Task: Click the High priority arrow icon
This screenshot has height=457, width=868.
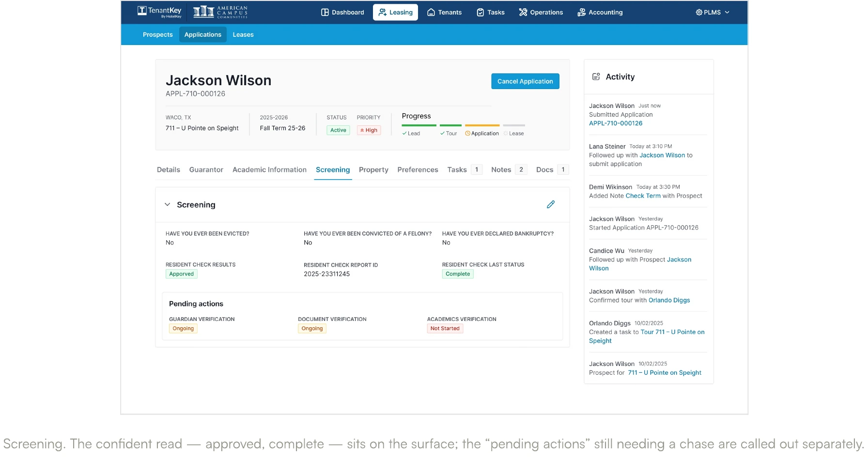Action: (x=362, y=130)
